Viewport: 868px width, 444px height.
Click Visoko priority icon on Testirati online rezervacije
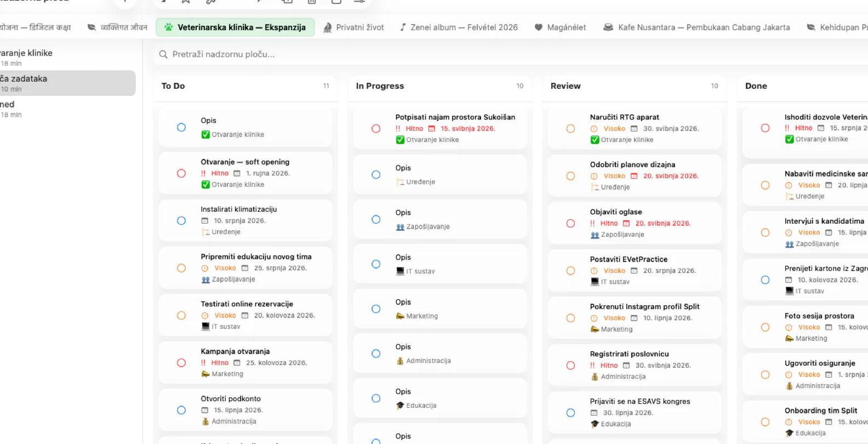[x=205, y=316]
